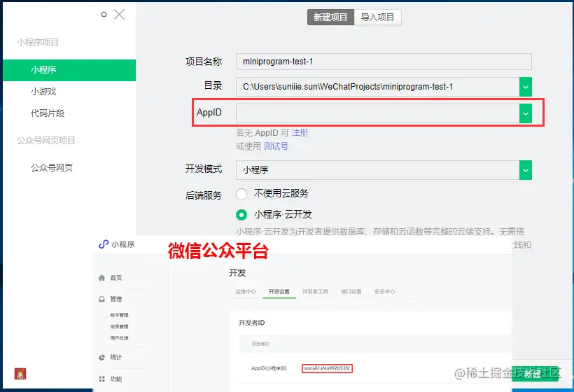Switch to the 导入项目 tab

378,17
